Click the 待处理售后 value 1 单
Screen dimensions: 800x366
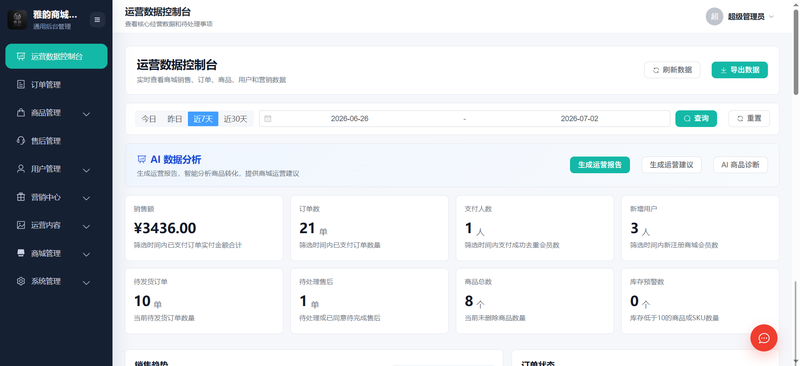[309, 302]
